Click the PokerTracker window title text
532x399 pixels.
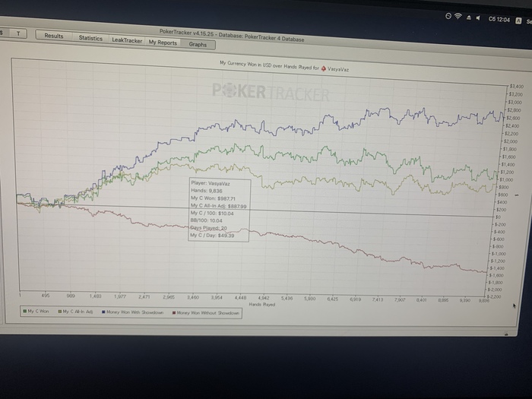pyautogui.click(x=232, y=36)
